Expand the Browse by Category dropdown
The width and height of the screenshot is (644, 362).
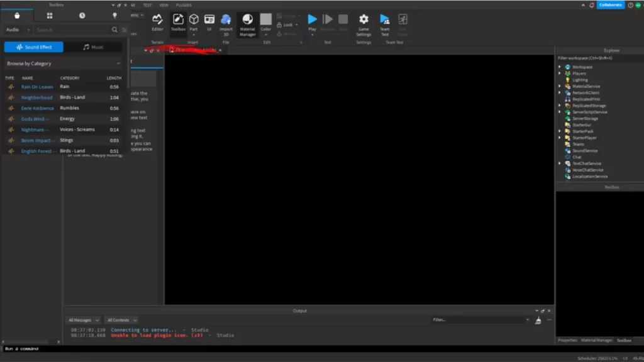coord(64,63)
